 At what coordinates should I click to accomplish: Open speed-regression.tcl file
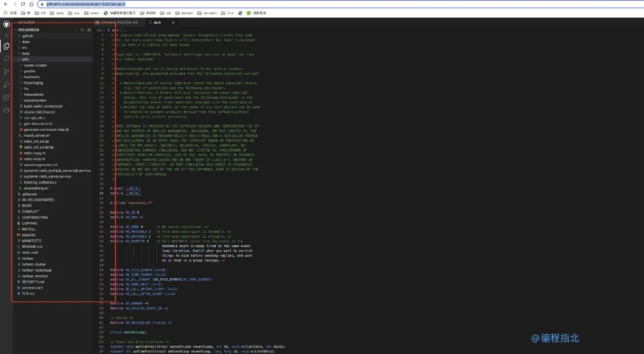[x=54, y=164]
